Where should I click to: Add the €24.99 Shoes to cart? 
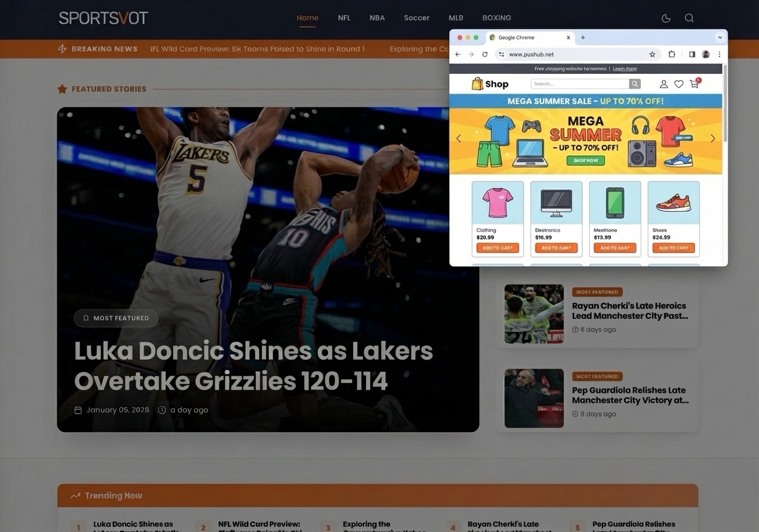tap(673, 248)
